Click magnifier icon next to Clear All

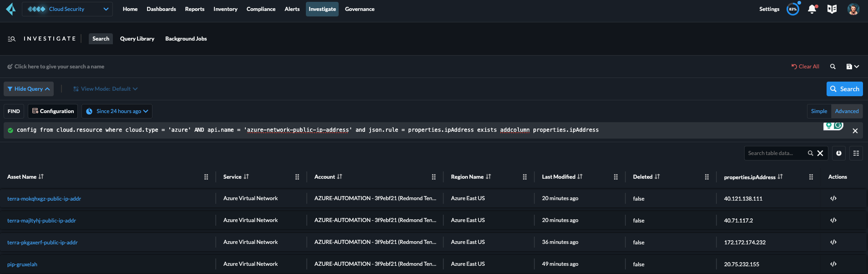point(833,67)
